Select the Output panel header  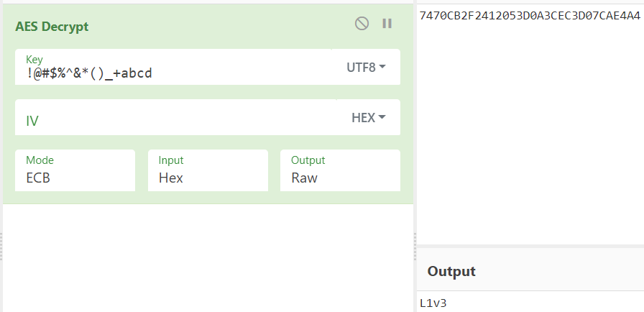(451, 271)
